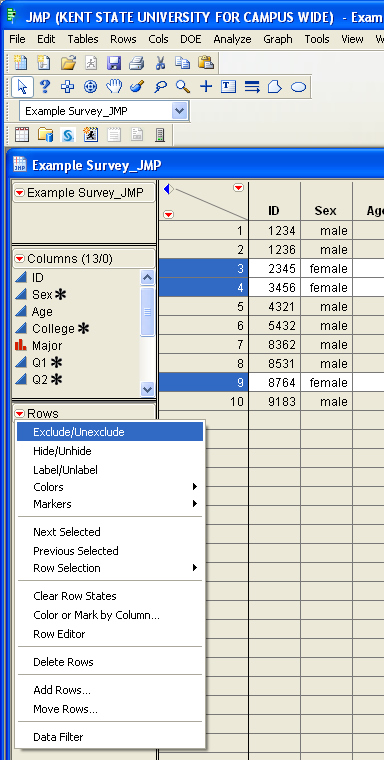The width and height of the screenshot is (384, 760).
Task: Select the Magnifier zoom tool
Action: pos(183,87)
